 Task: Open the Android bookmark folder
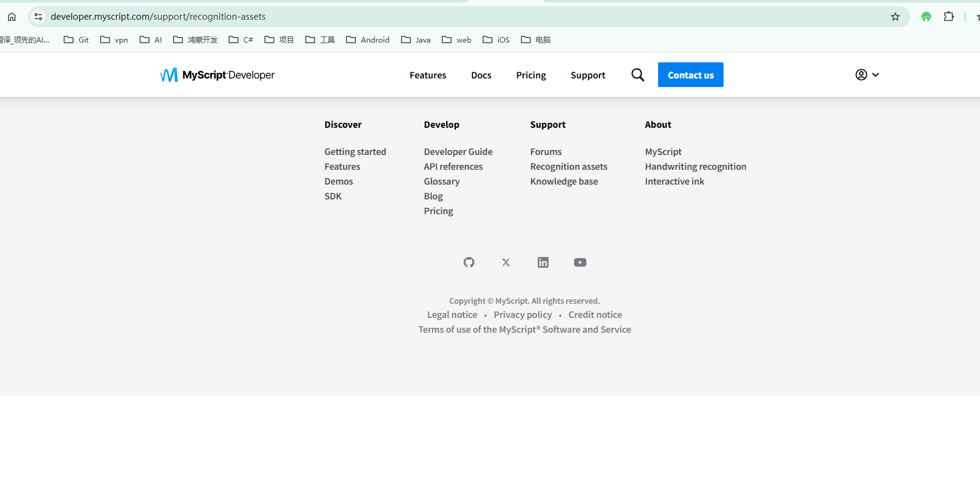368,40
